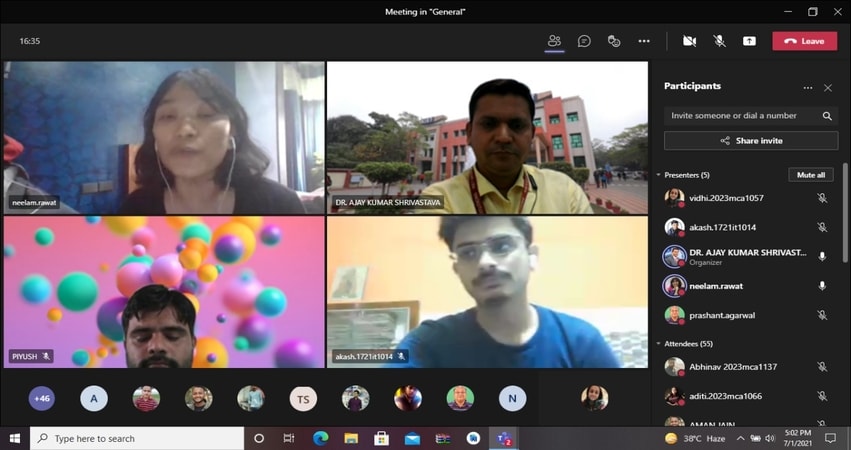Viewport: 851px width, 450px height.
Task: Open the Participants panel more options menu
Action: 808,88
